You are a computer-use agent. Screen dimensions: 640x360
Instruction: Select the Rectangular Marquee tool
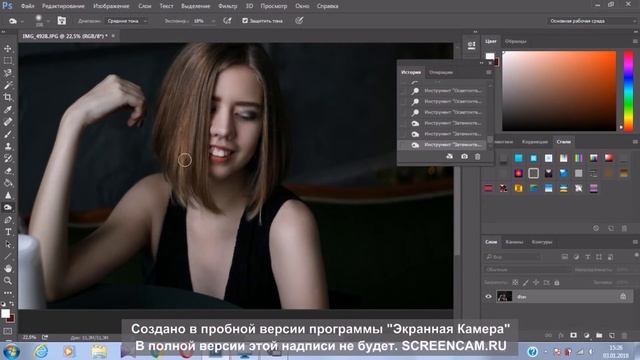(8, 61)
